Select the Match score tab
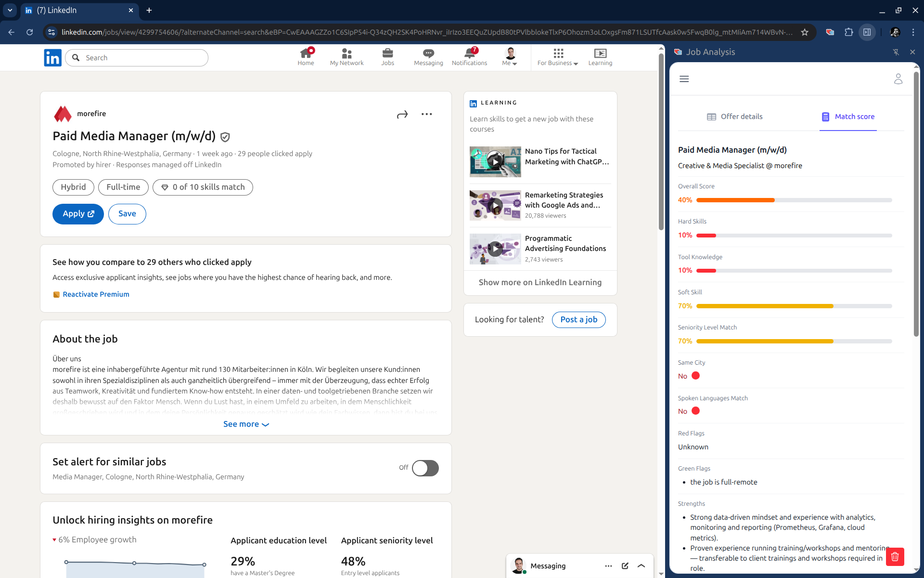This screenshot has height=578, width=924. click(848, 117)
